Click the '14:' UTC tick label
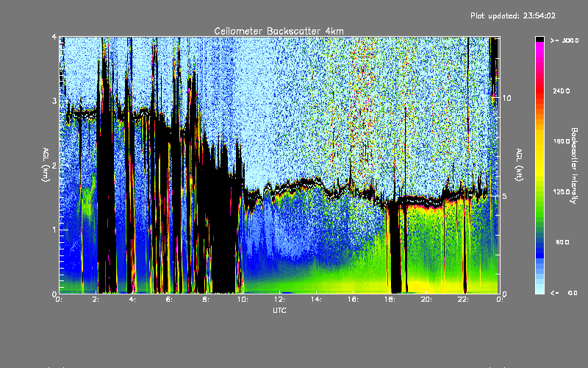Screen dimensions: 588x368 (316, 300)
